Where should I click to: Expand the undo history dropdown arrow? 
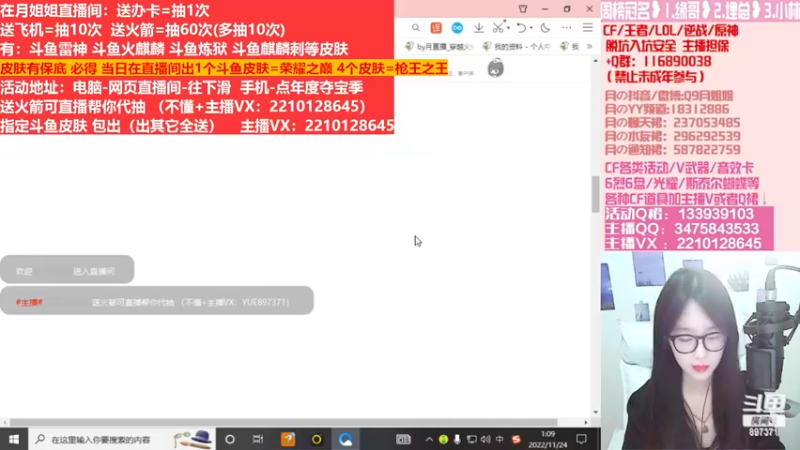(531, 28)
